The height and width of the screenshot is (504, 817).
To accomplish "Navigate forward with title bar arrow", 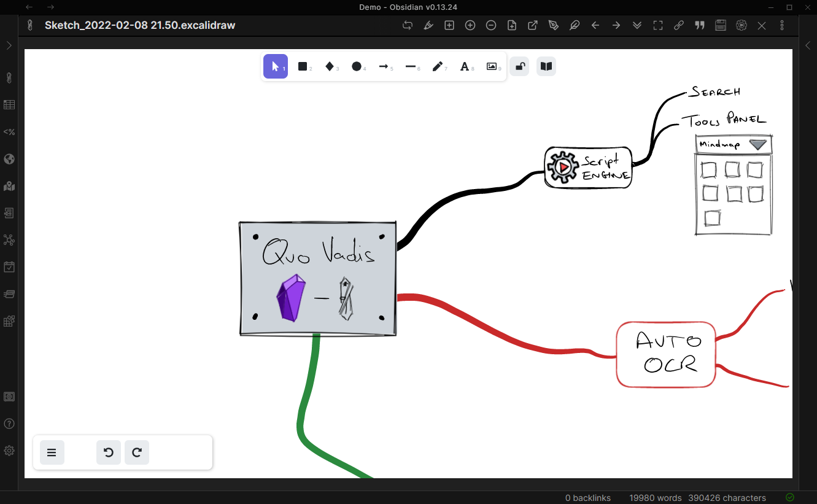I will click(51, 7).
